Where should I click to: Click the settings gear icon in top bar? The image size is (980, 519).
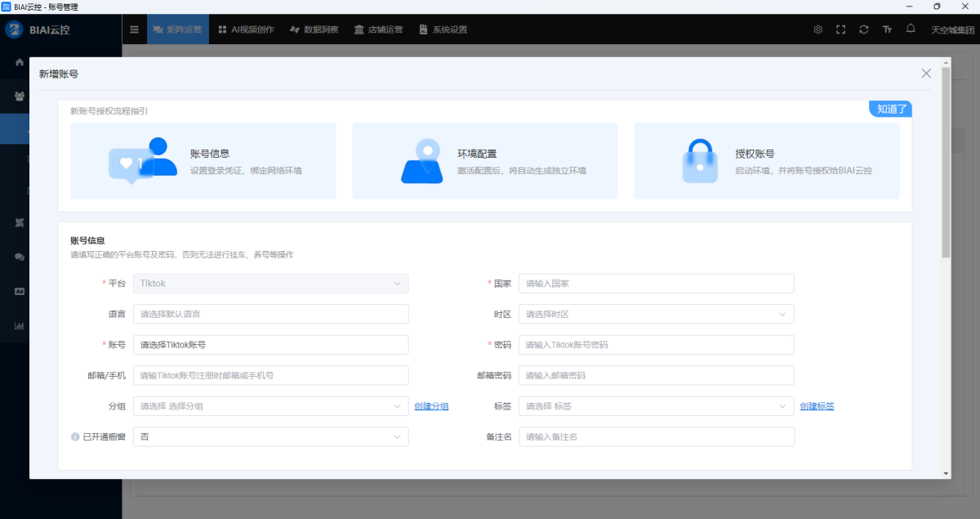(x=818, y=29)
